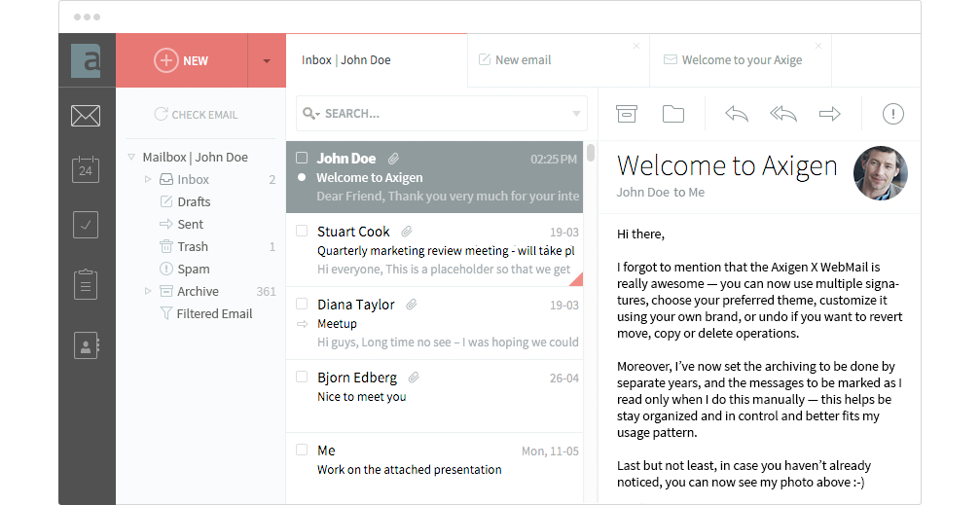
Task: Open the Notes clipboard icon in sidebar
Action: tap(86, 284)
